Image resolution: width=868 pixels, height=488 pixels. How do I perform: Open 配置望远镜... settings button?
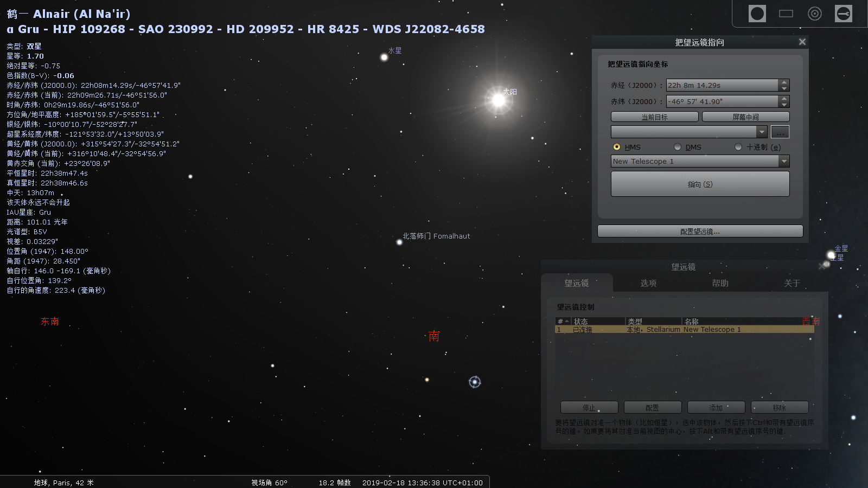pos(700,231)
